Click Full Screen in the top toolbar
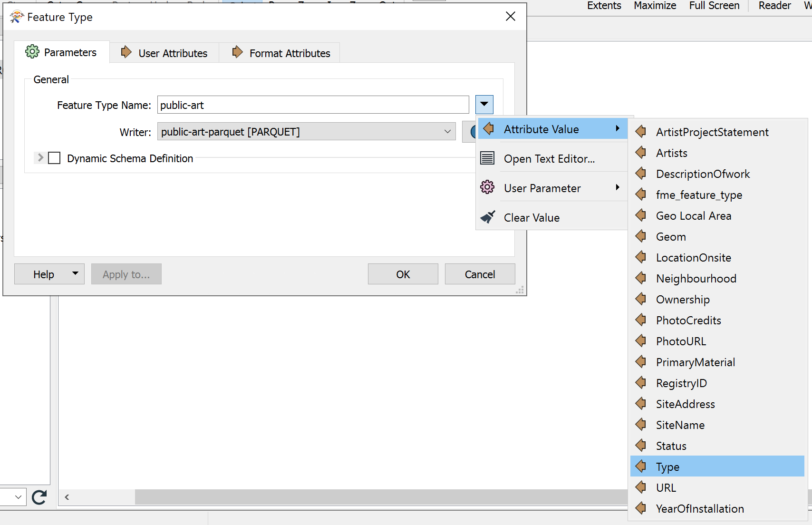 [x=714, y=5]
